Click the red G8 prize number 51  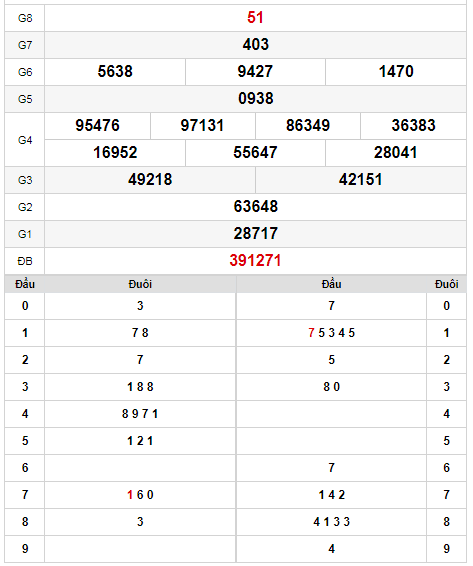tap(255, 17)
